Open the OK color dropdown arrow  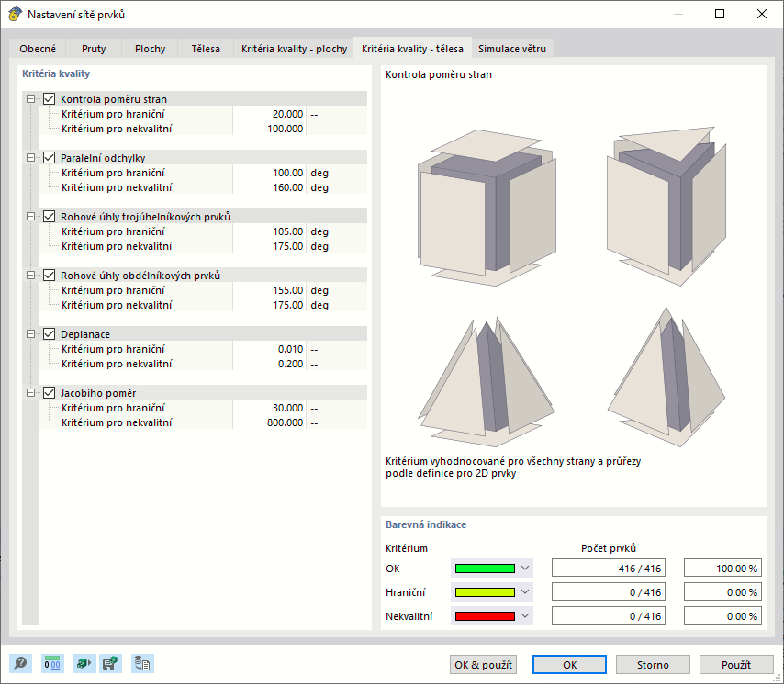(x=525, y=568)
